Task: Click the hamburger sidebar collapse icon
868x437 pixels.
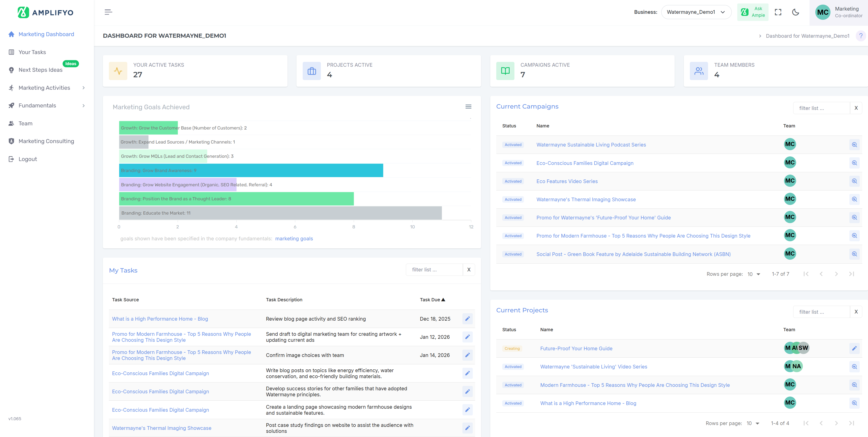Action: click(108, 12)
